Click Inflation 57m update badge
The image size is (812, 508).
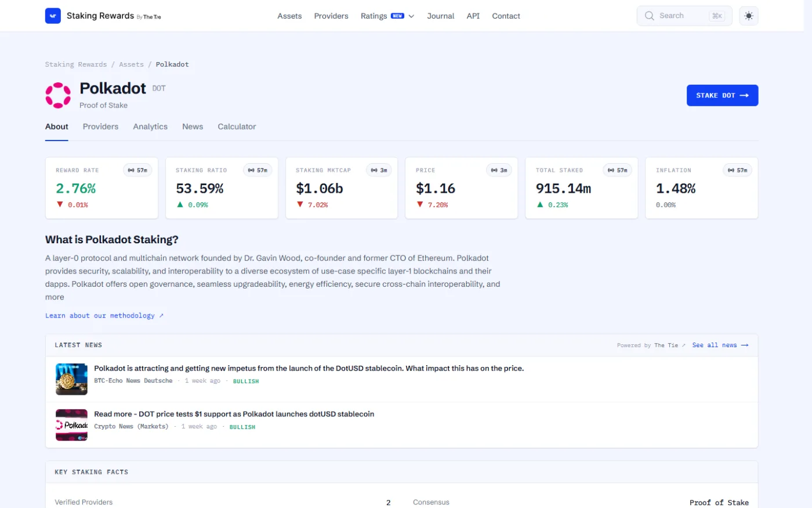738,170
